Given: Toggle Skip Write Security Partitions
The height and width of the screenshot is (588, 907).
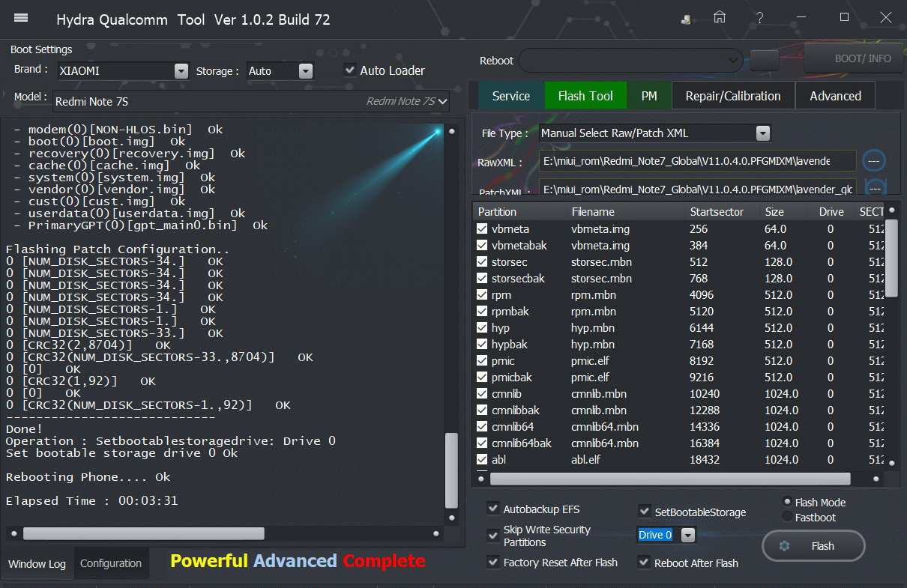Looking at the screenshot, I should pos(492,536).
